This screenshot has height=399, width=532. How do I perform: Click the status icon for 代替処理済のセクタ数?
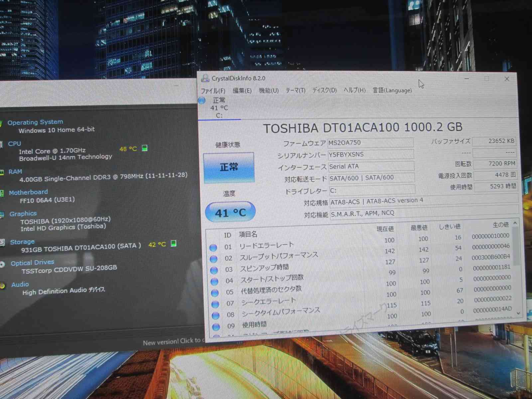coord(215,293)
